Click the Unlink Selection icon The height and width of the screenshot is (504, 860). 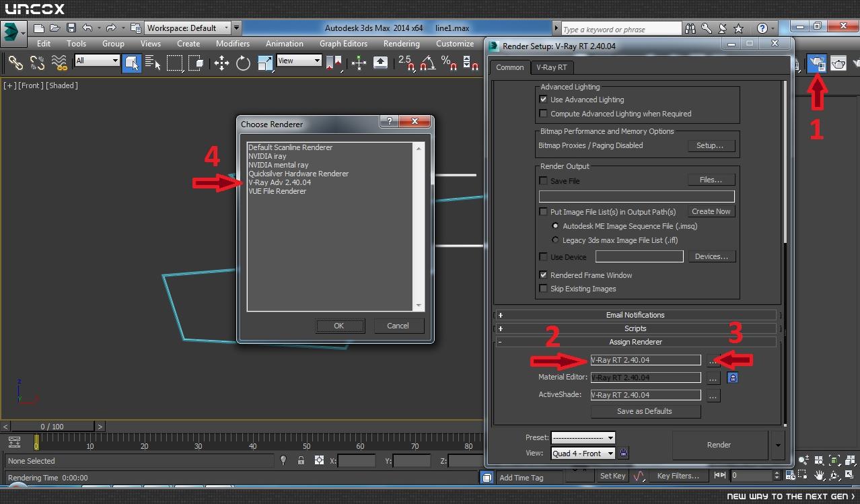37,63
